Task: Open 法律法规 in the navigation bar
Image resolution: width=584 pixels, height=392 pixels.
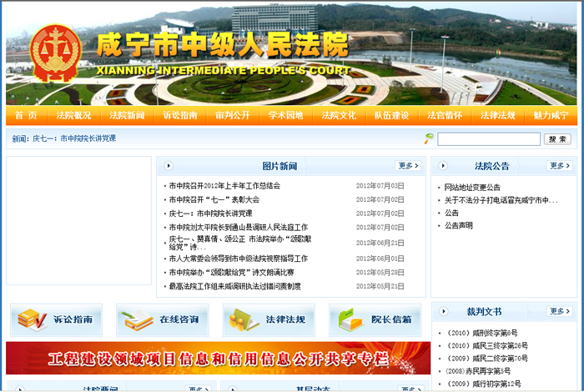Action: 498,115
